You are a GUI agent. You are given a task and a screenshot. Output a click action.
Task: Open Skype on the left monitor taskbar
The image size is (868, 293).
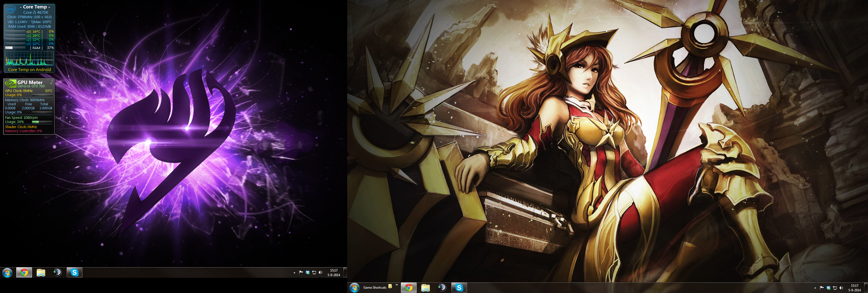coord(75,272)
